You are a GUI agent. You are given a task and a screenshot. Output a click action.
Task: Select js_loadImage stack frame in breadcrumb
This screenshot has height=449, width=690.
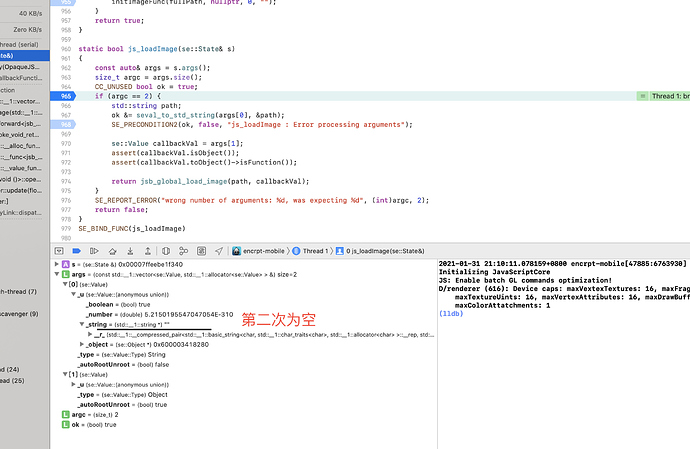380,251
